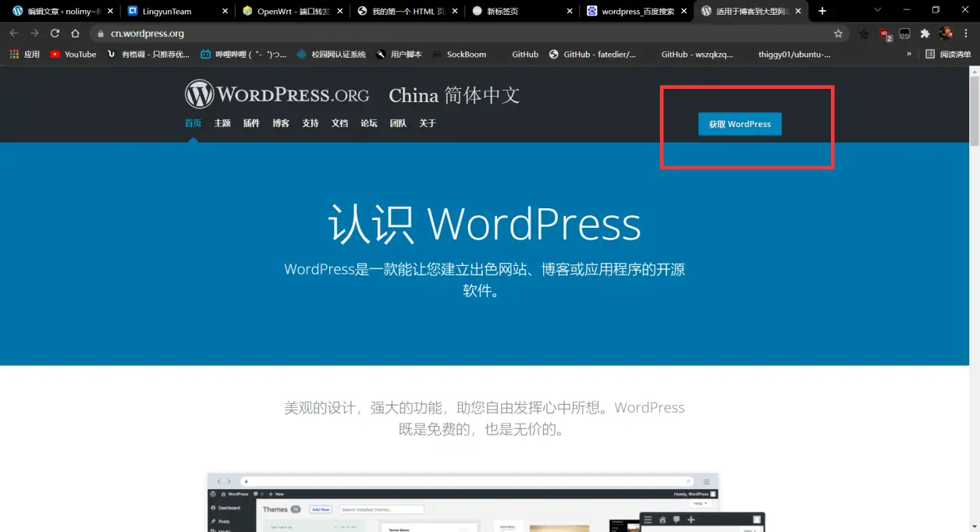Close the wordpress Baidu search tab

684,11
